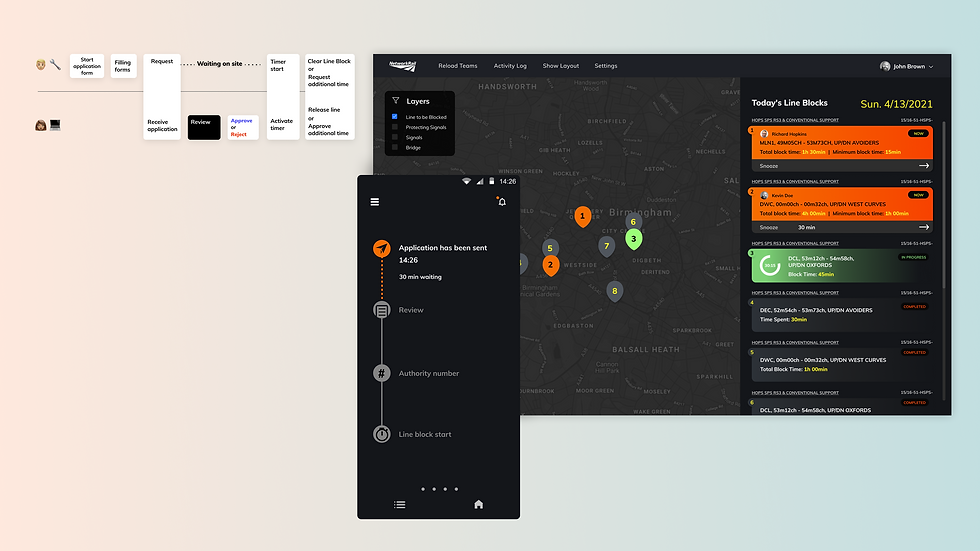980x551 pixels.
Task: Click Richard Hopkins avatar on first card
Action: pos(764,134)
